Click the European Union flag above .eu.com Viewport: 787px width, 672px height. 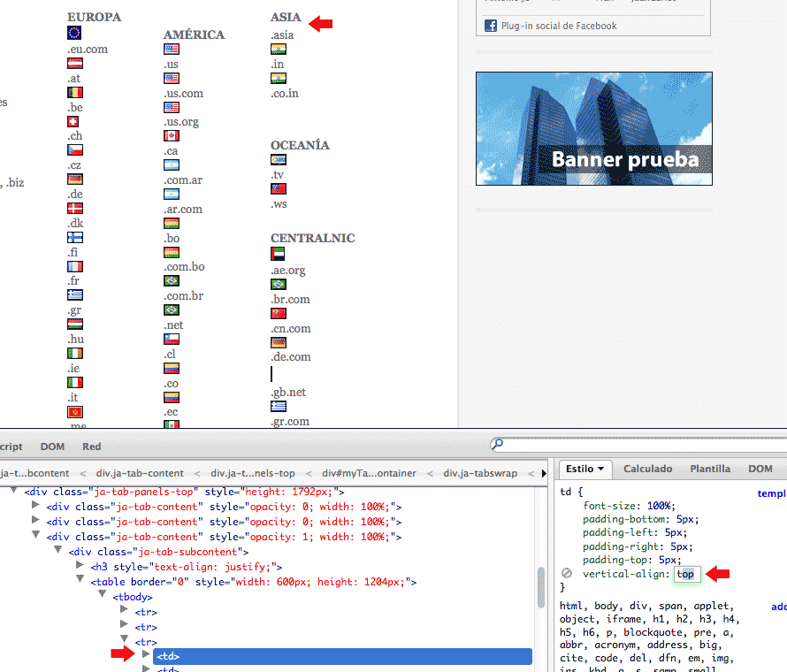point(74,33)
